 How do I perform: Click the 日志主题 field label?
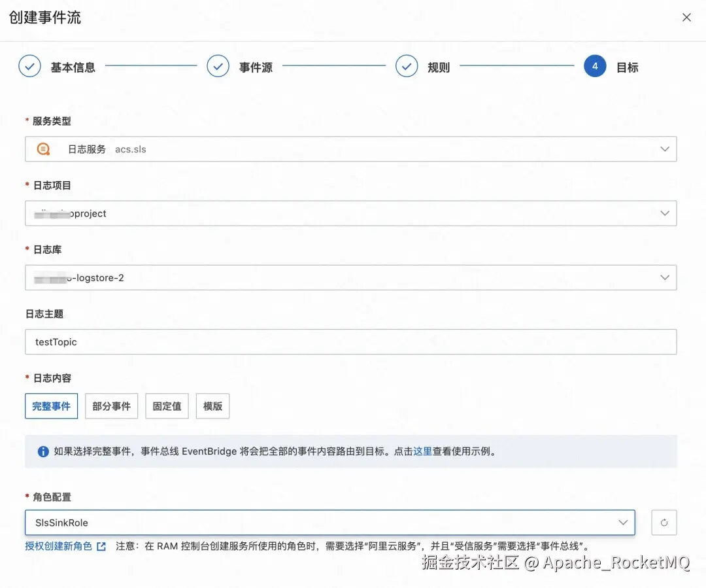(44, 314)
